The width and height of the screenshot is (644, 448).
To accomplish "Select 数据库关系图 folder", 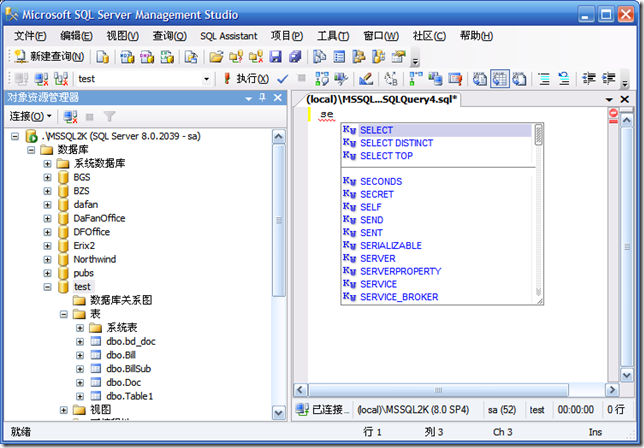I will pyautogui.click(x=121, y=300).
